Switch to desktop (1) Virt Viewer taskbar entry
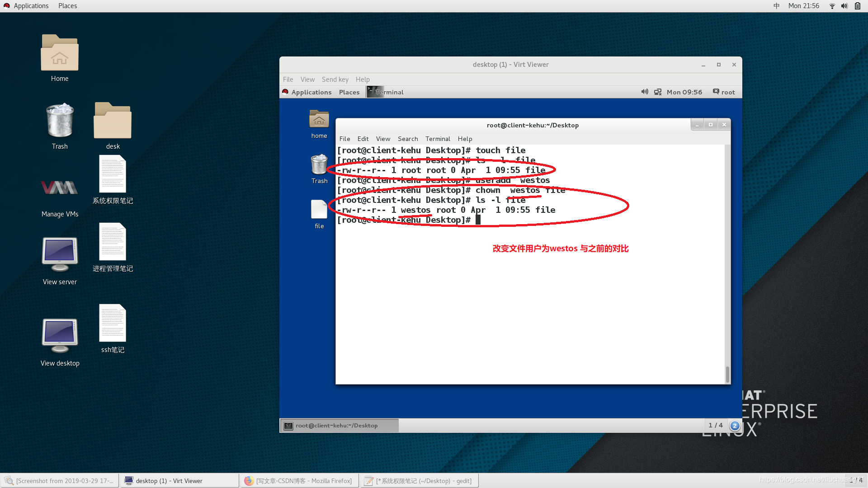Image resolution: width=868 pixels, height=488 pixels. tap(180, 481)
